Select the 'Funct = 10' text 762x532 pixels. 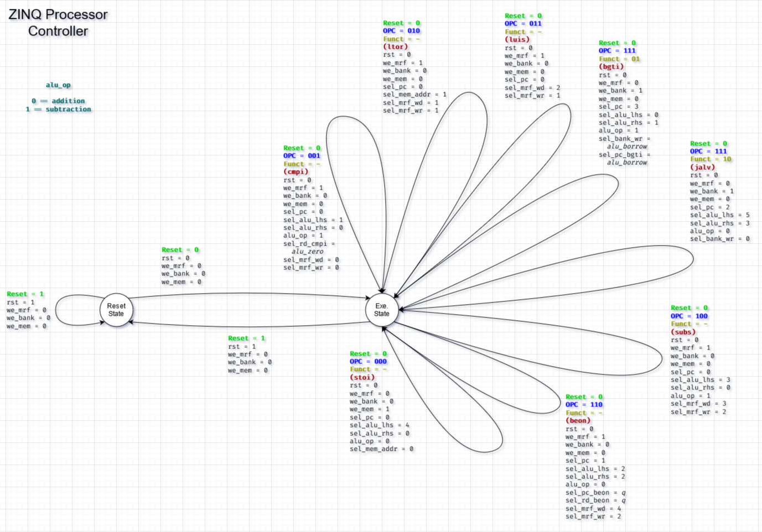[x=711, y=159]
